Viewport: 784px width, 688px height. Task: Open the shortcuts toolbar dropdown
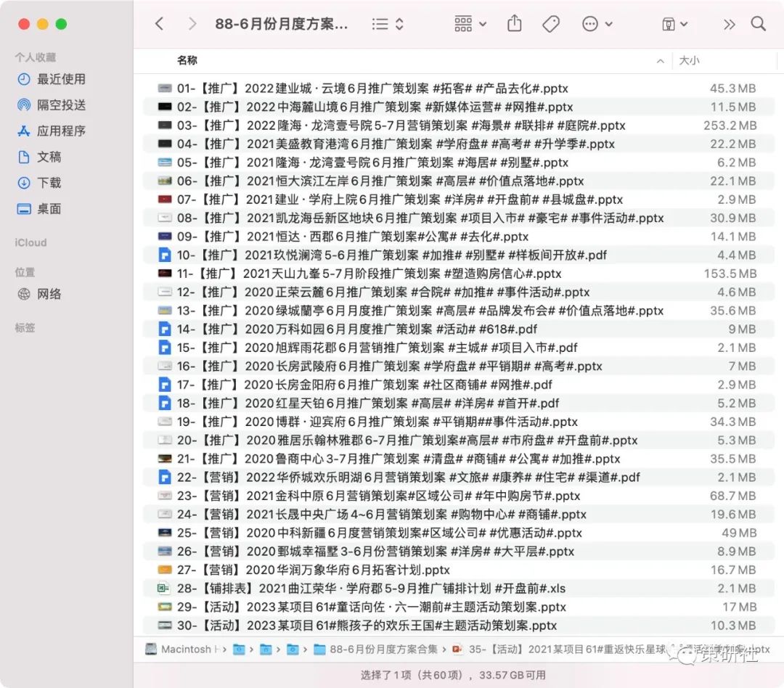pos(674,24)
